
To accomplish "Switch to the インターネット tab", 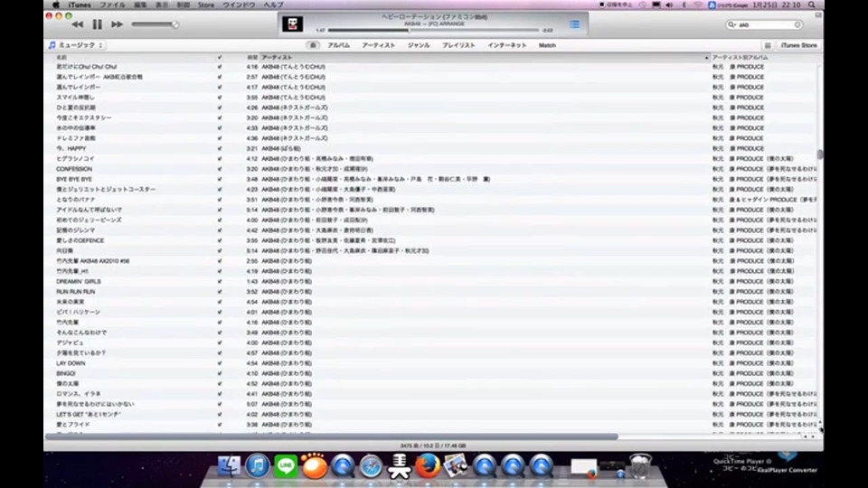I will (507, 45).
